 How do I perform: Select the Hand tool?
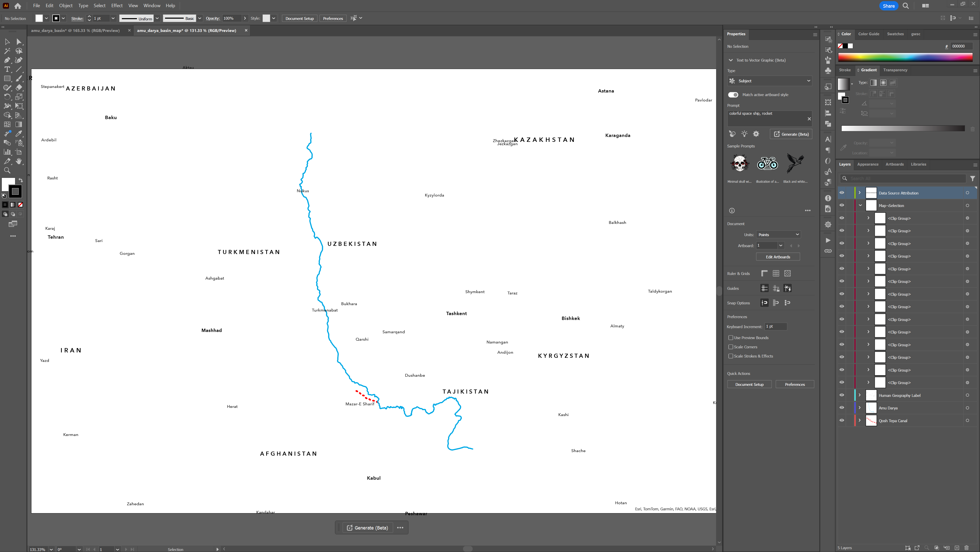[x=19, y=161]
